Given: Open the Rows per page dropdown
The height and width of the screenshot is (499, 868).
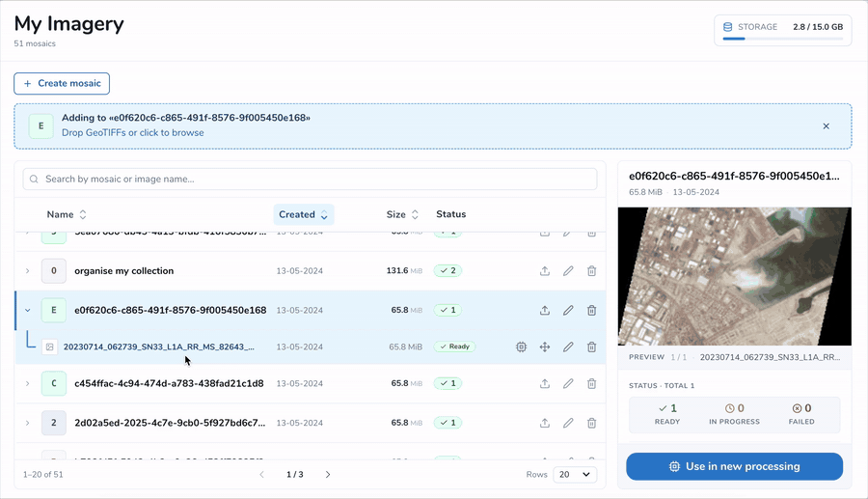Looking at the screenshot, I should pyautogui.click(x=575, y=475).
